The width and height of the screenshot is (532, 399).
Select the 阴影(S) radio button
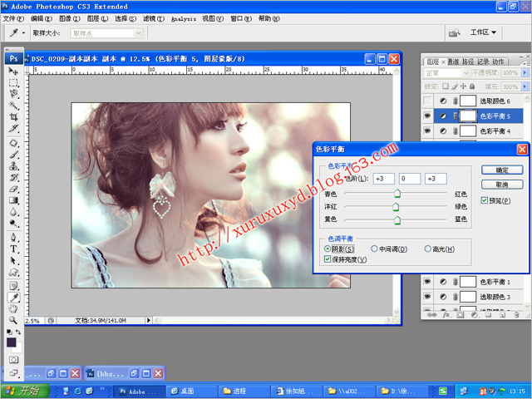(x=328, y=249)
